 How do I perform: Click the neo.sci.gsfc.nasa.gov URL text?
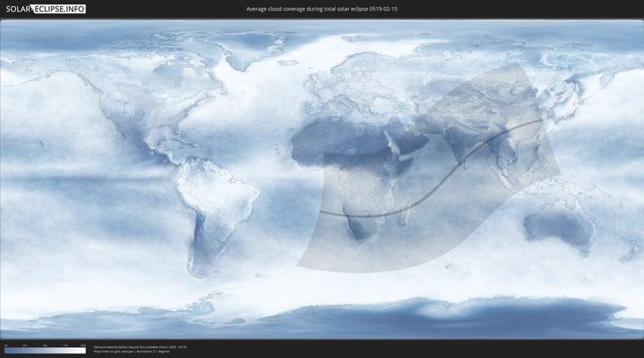[114, 352]
